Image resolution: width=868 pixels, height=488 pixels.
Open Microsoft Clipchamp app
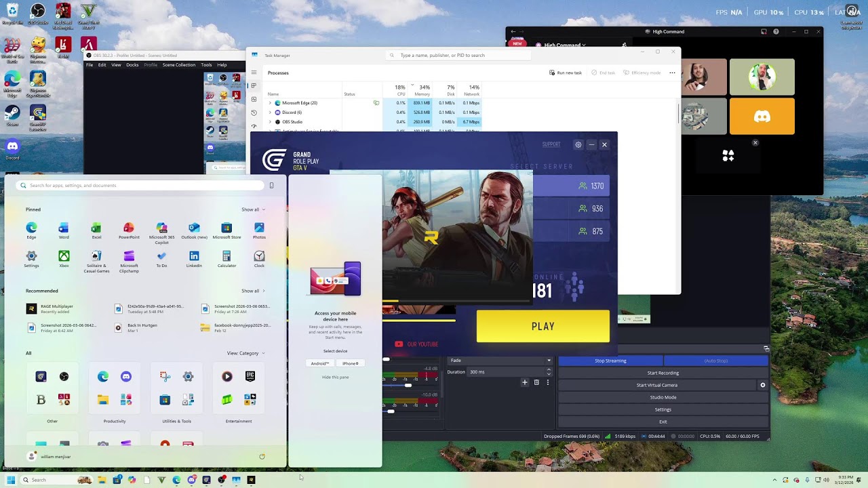point(129,261)
